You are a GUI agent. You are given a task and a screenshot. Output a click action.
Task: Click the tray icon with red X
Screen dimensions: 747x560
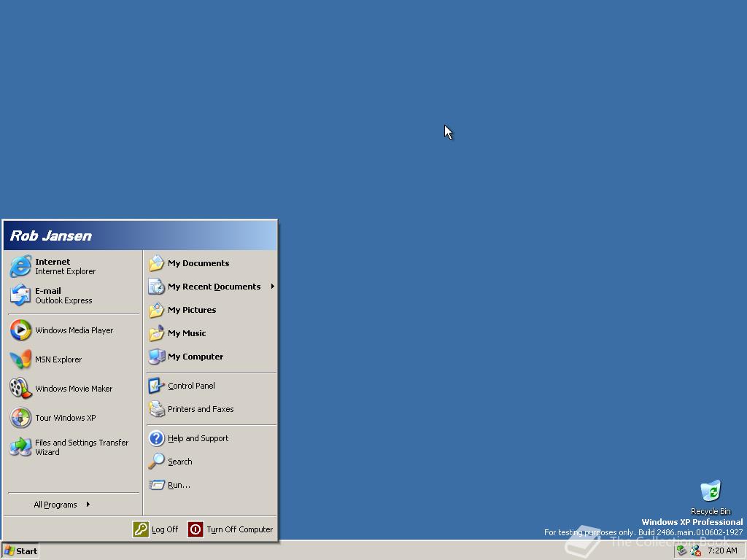(695, 551)
